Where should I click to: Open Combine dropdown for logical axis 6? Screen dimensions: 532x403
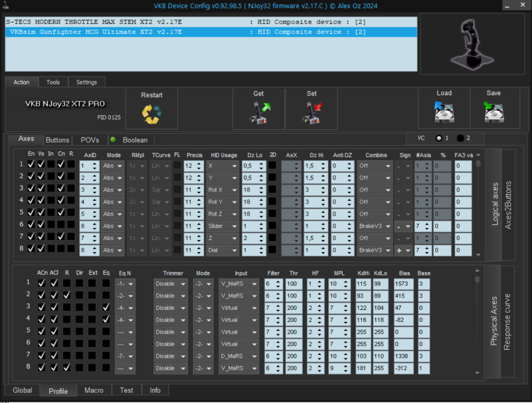(375, 226)
